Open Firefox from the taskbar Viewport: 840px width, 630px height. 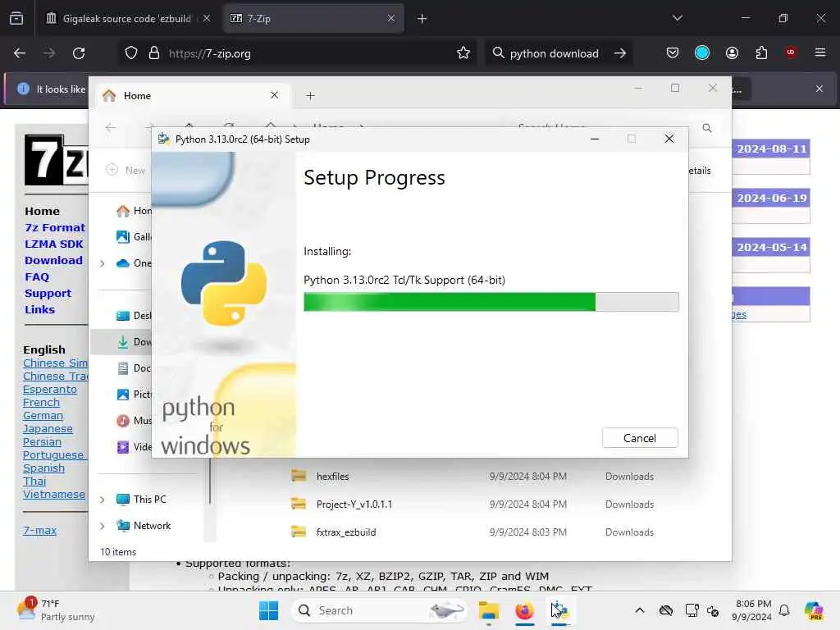coord(524,610)
